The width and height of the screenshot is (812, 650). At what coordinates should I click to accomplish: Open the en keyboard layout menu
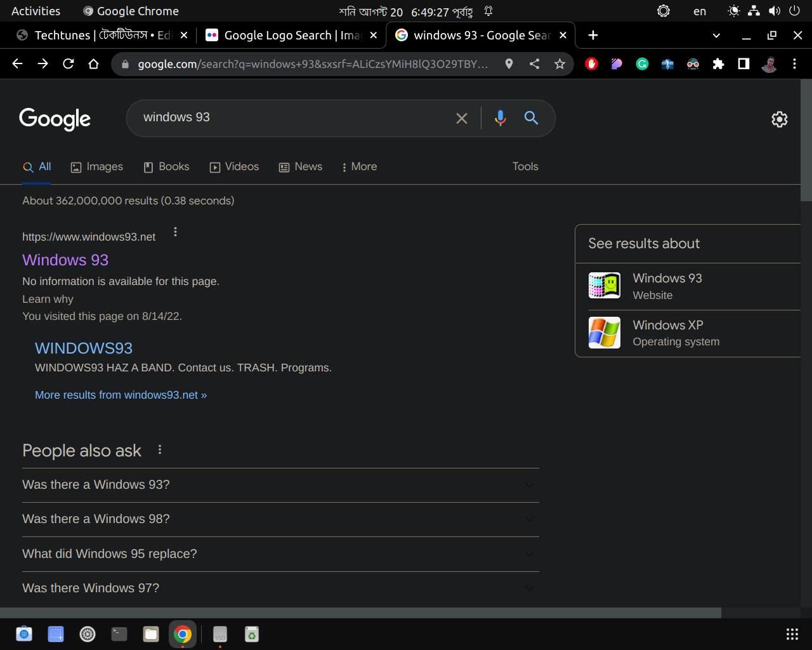(x=700, y=11)
